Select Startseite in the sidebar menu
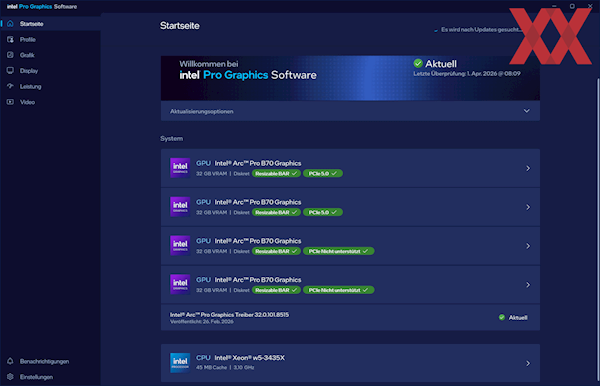The image size is (600, 386). [51, 24]
